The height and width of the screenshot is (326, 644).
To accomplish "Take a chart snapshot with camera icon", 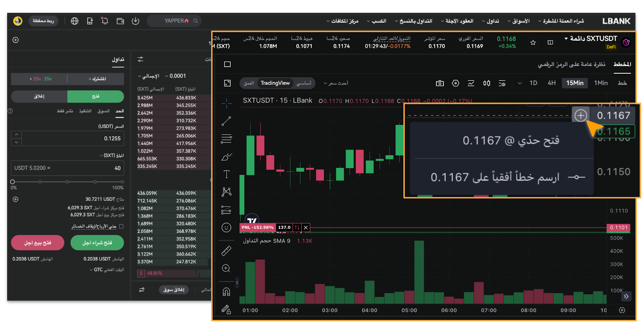I will click(440, 83).
